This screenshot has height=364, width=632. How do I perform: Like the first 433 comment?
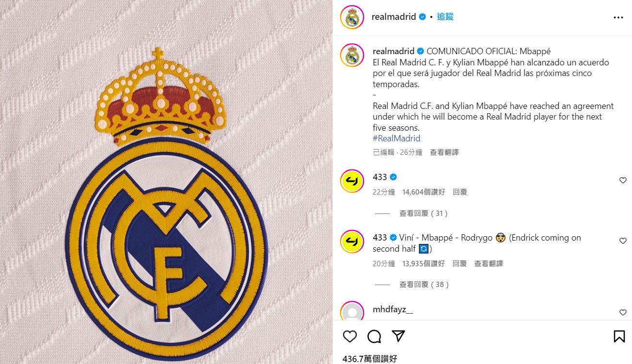click(623, 181)
